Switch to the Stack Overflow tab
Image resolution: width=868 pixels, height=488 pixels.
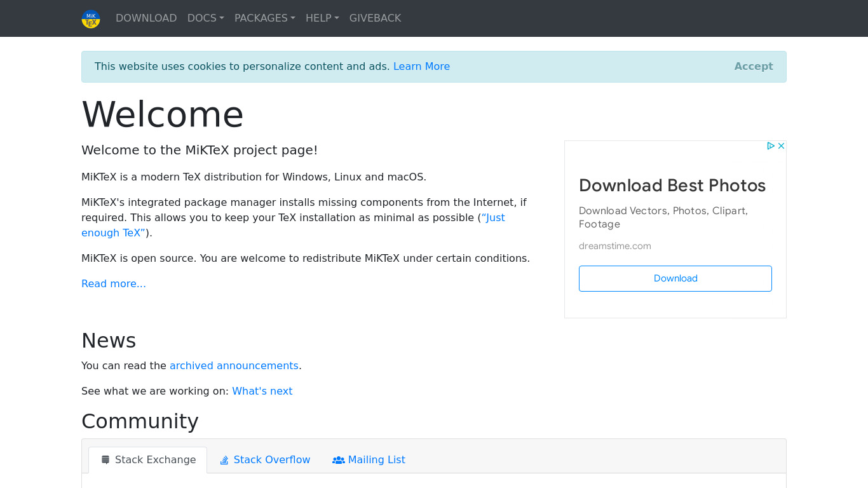(265, 459)
